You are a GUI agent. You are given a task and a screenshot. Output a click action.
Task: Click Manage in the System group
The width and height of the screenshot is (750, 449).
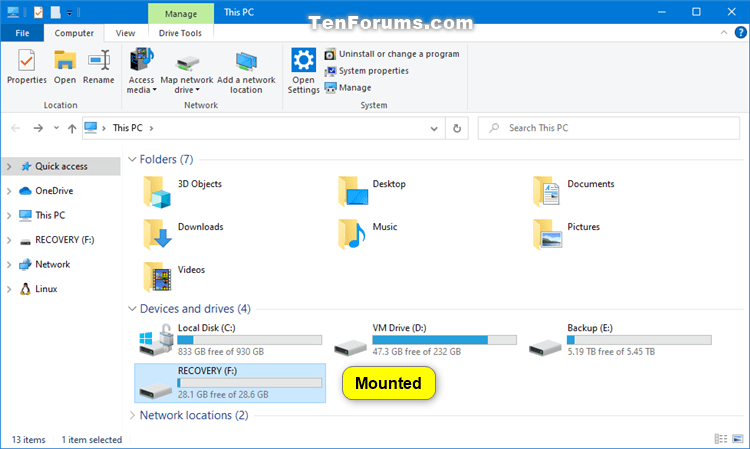[348, 88]
